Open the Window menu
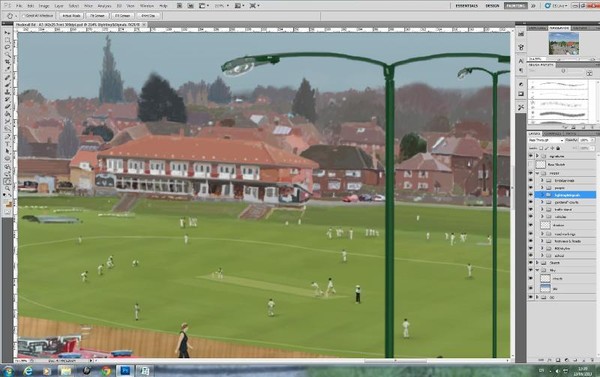 click(x=147, y=6)
